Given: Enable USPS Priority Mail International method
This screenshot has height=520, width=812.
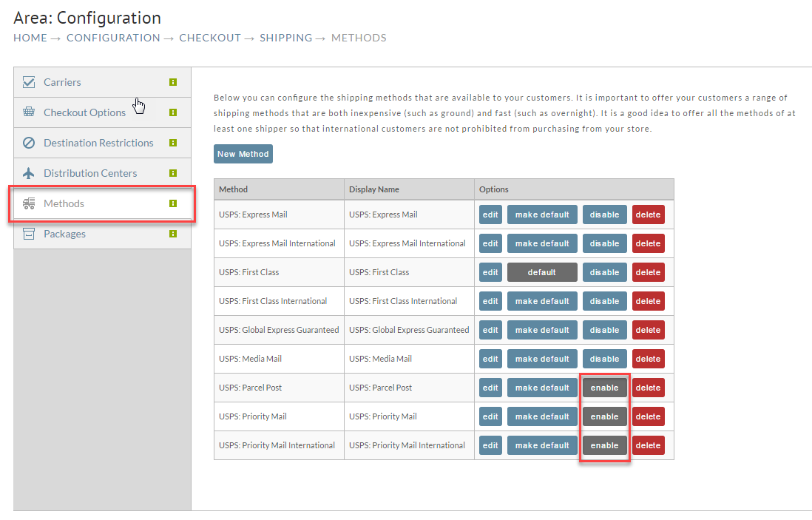Looking at the screenshot, I should coord(604,445).
